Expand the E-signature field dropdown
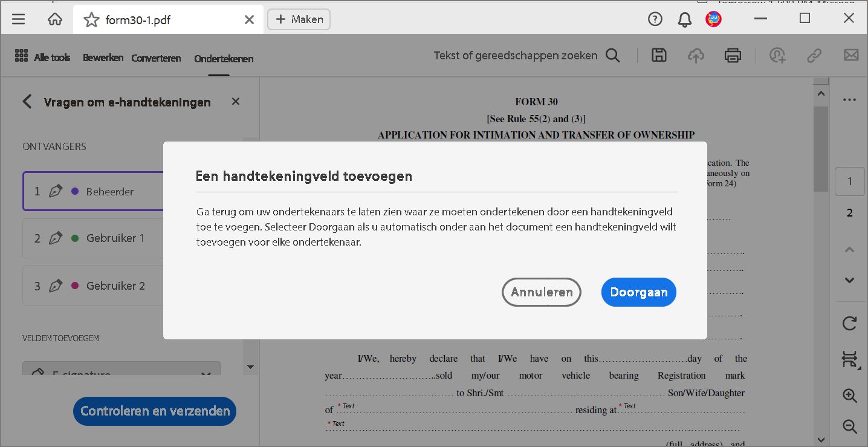This screenshot has width=868, height=447. pos(206,374)
